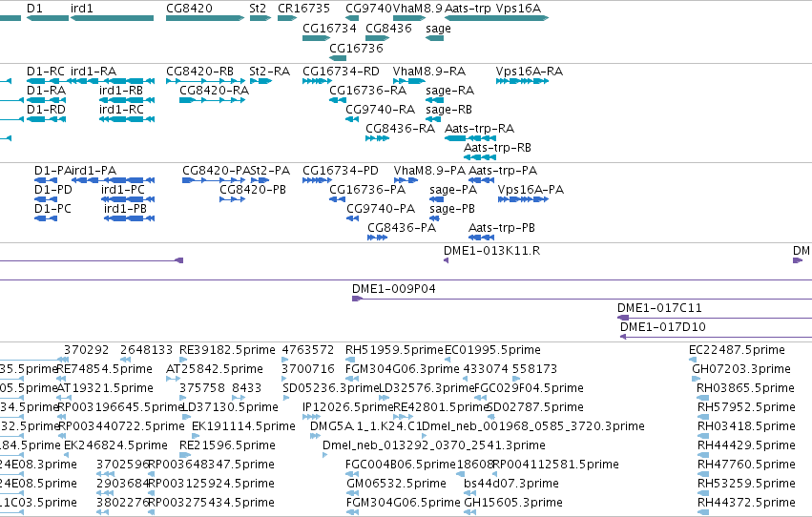Viewport: 812px width, 517px height.
Task: Click the CG8436-PA protein glyph
Action: (x=378, y=238)
